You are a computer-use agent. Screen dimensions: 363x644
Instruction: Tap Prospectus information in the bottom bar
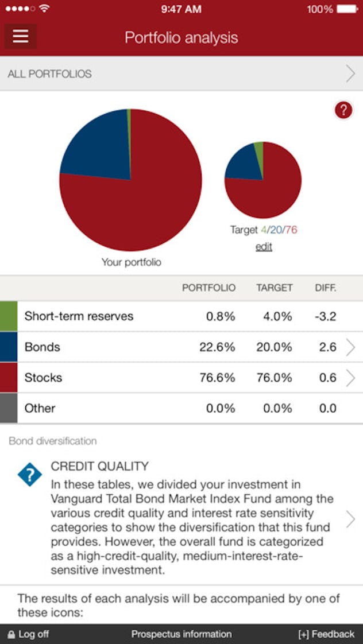(181, 635)
